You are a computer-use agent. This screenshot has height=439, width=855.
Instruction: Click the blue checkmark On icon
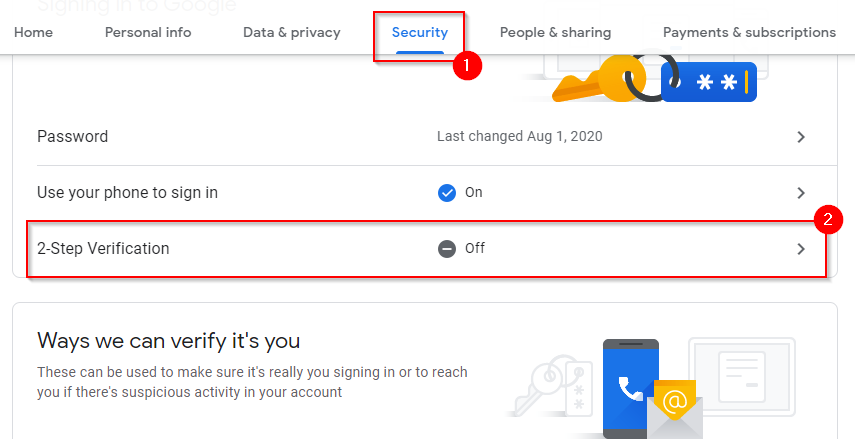447,192
